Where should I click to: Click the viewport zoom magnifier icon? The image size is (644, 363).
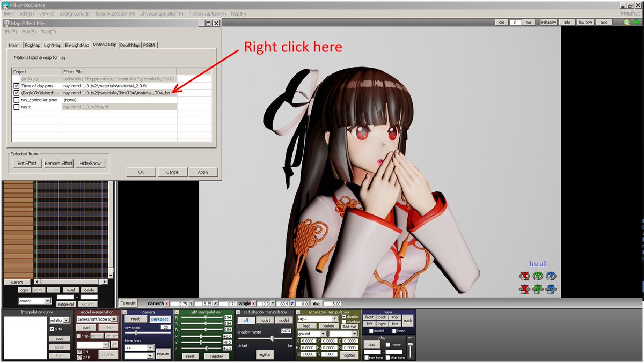click(627, 22)
